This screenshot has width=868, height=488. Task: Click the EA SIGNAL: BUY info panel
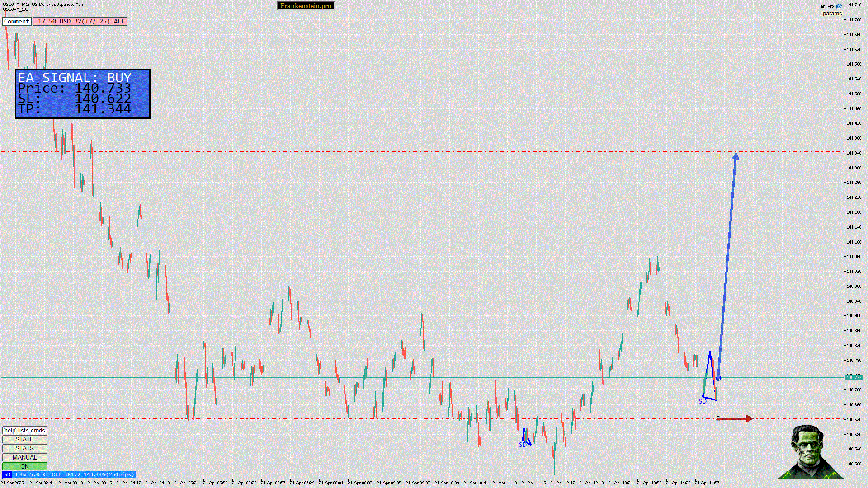click(x=83, y=94)
